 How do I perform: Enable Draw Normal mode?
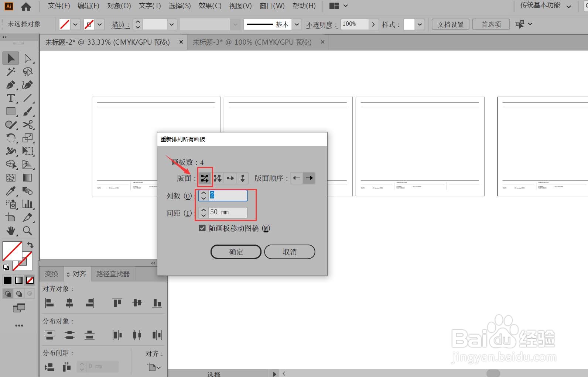(8, 294)
